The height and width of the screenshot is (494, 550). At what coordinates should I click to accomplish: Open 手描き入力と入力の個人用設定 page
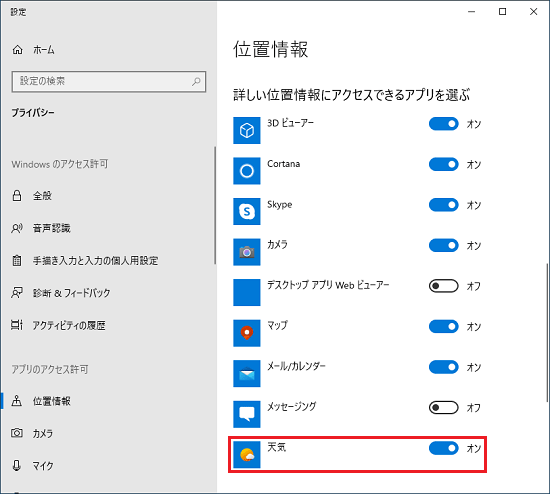coord(95,260)
